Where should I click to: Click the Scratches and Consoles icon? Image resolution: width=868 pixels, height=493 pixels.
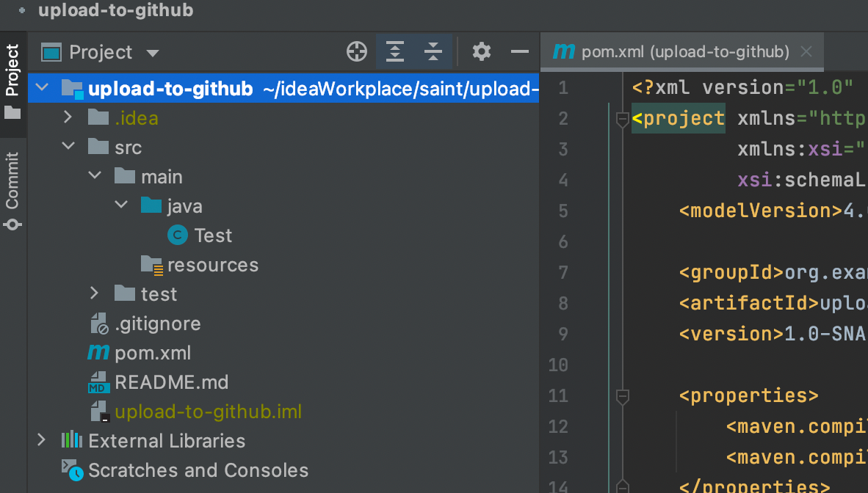(x=72, y=470)
